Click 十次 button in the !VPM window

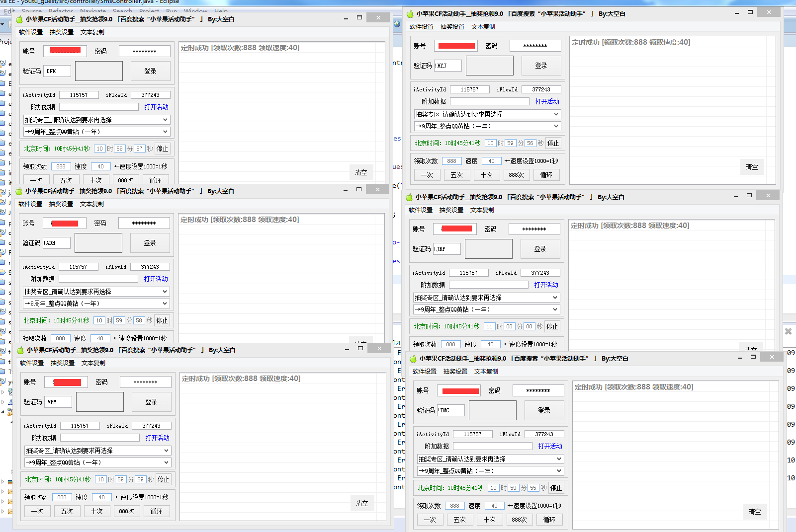[x=97, y=511]
